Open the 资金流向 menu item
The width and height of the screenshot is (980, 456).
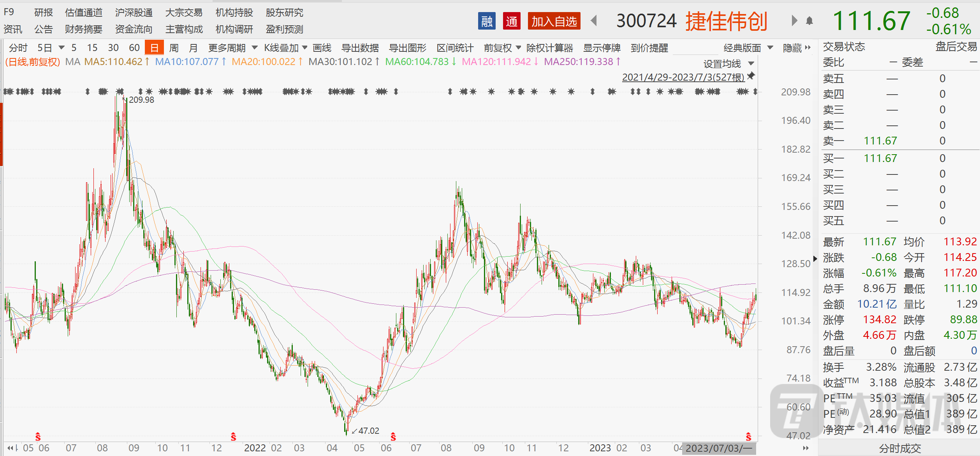tap(134, 29)
